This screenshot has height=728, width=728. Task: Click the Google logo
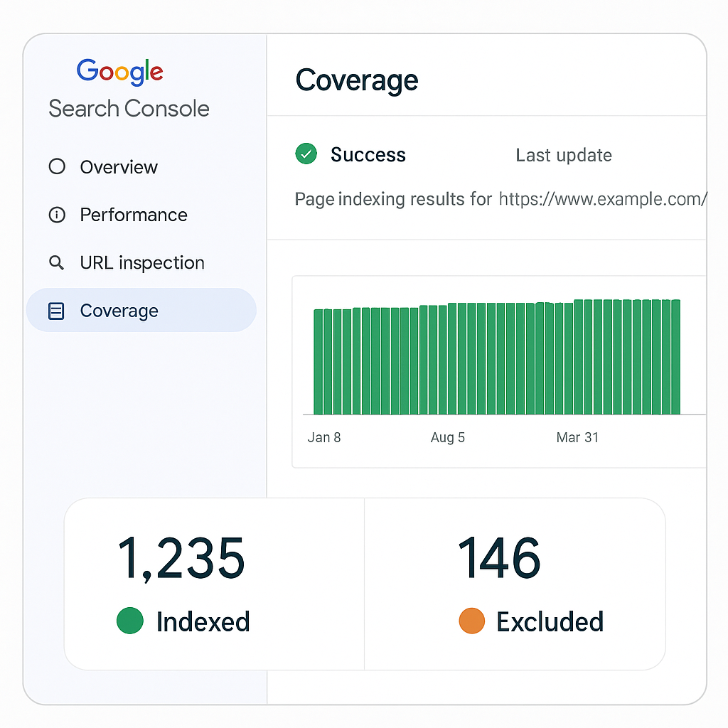[x=119, y=72]
